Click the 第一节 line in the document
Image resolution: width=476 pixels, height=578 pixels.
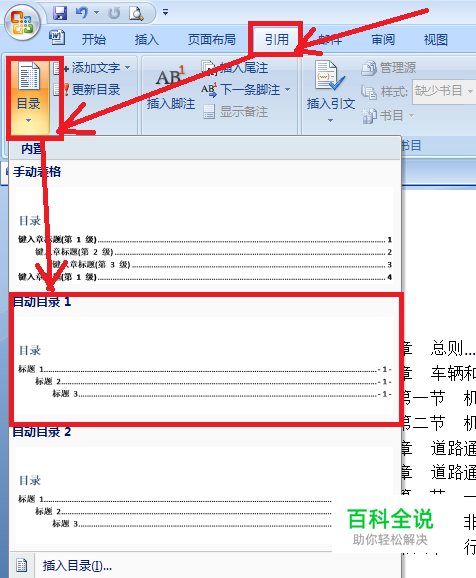(x=438, y=398)
